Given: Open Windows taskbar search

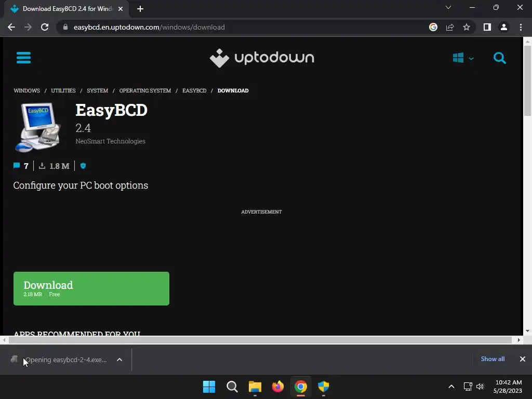Looking at the screenshot, I should click(x=232, y=387).
